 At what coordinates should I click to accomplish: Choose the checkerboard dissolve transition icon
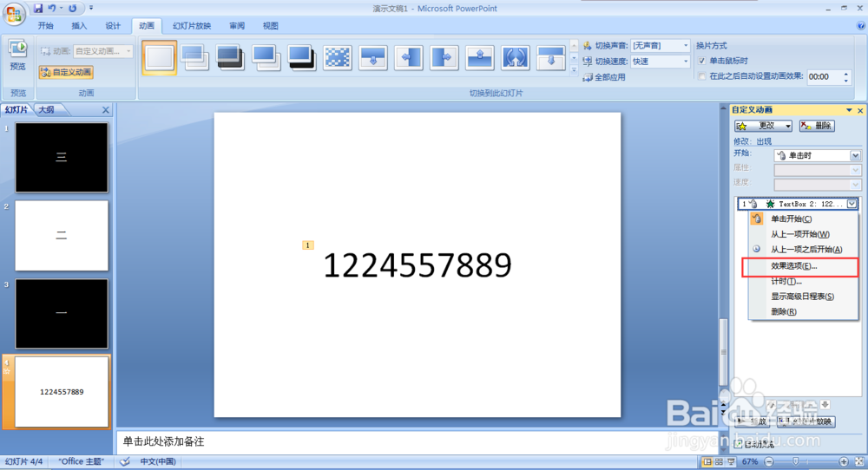pyautogui.click(x=337, y=57)
